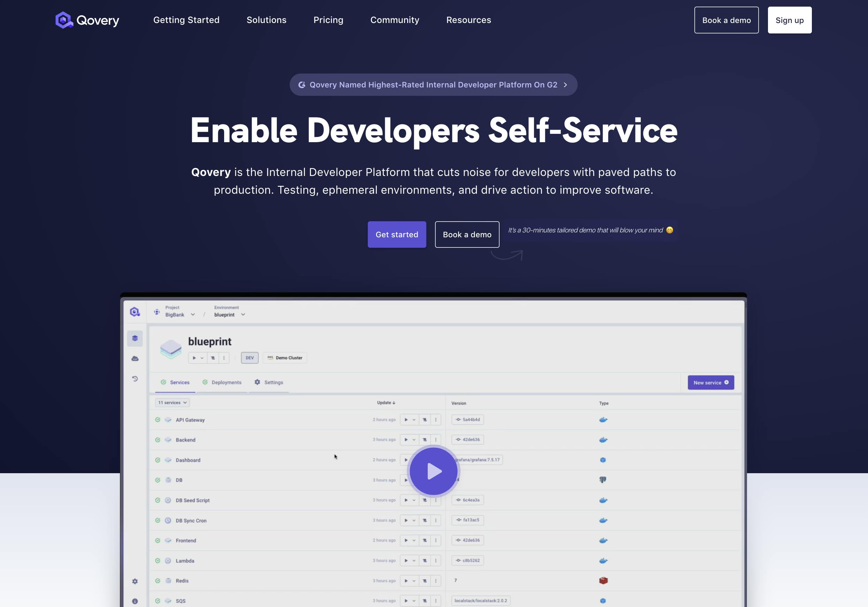
Task: Toggle the API Gateway service checkbox
Action: (158, 419)
